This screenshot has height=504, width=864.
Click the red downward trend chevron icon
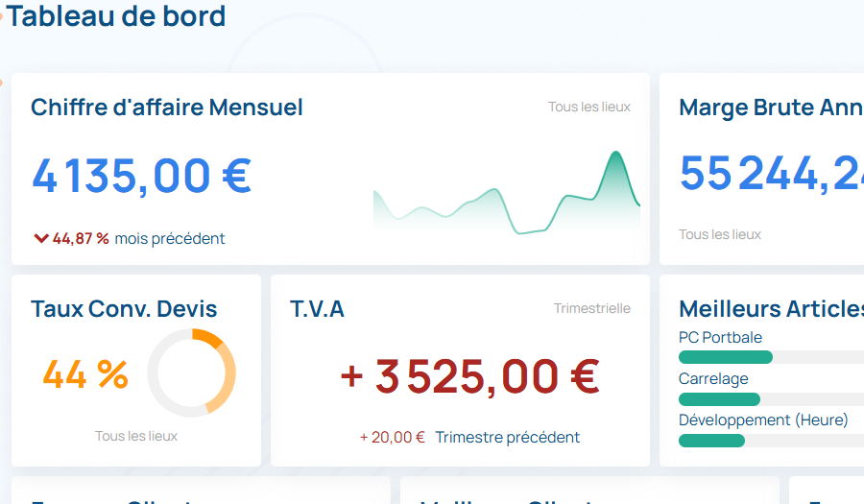(40, 238)
